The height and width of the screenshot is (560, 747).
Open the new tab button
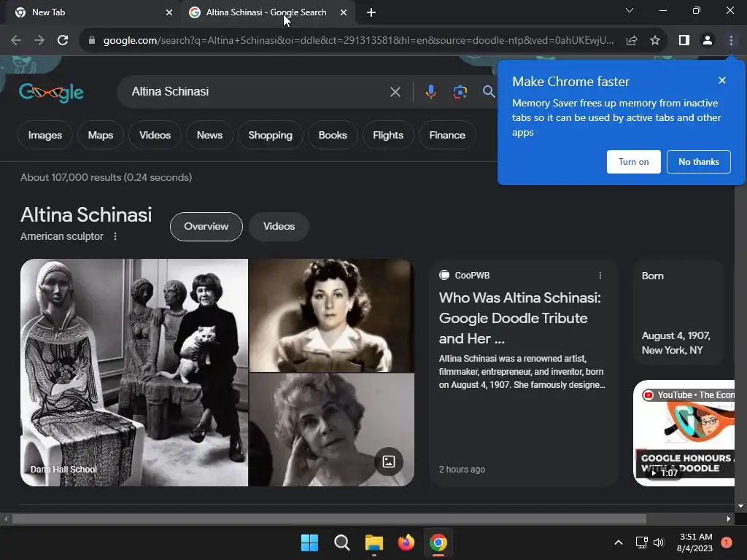pyautogui.click(x=371, y=12)
